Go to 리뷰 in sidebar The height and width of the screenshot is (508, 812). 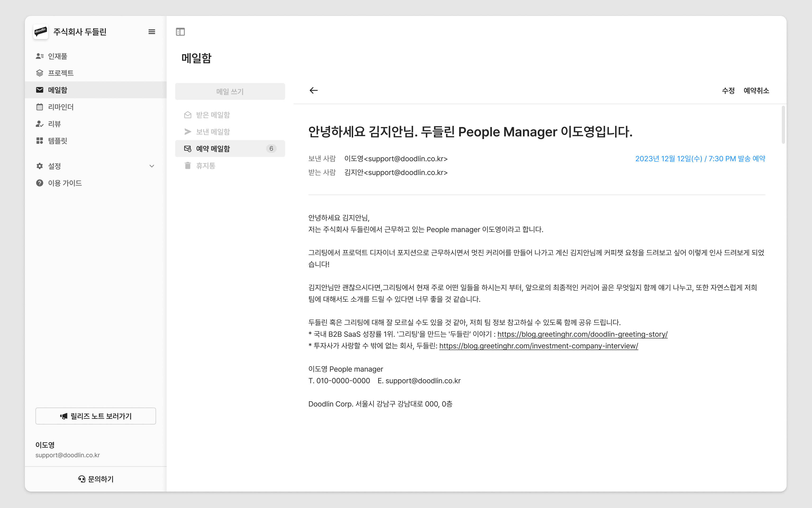pyautogui.click(x=54, y=124)
